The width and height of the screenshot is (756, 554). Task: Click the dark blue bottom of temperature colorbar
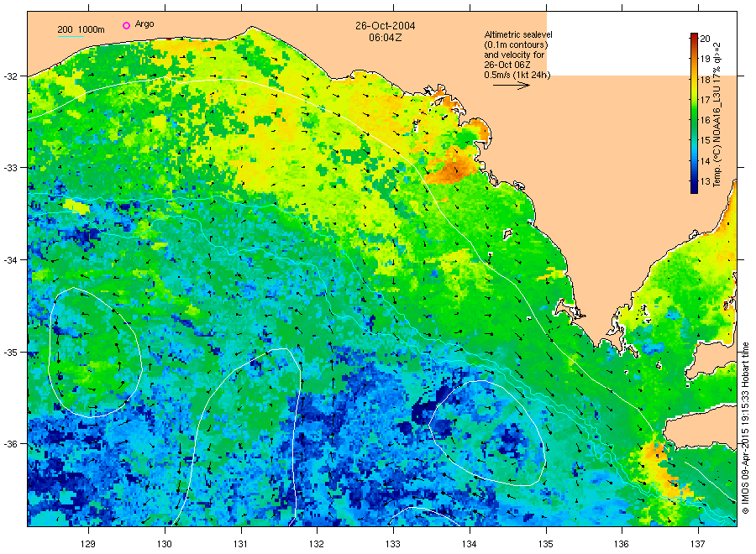click(694, 189)
